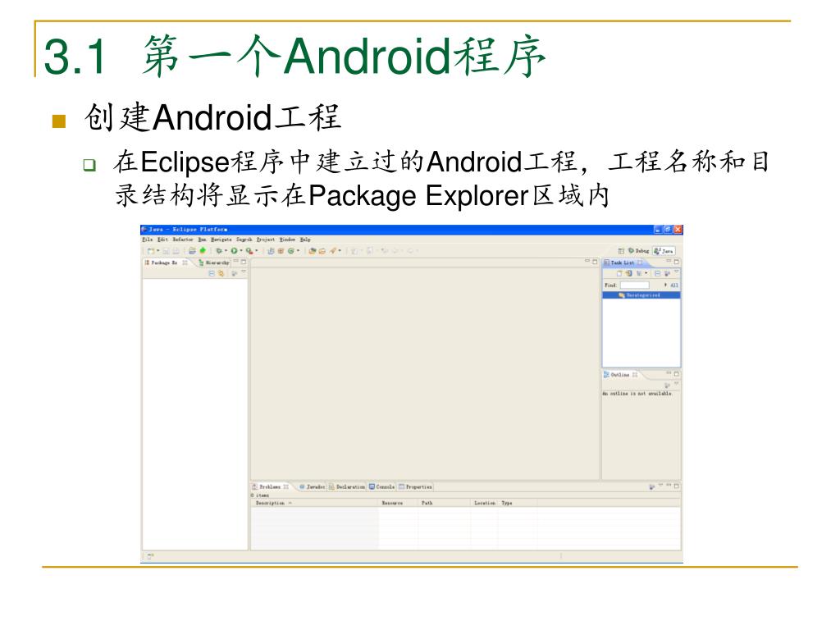The width and height of the screenshot is (840, 630).
Task: Switch to the Java perspective
Action: coord(664,251)
